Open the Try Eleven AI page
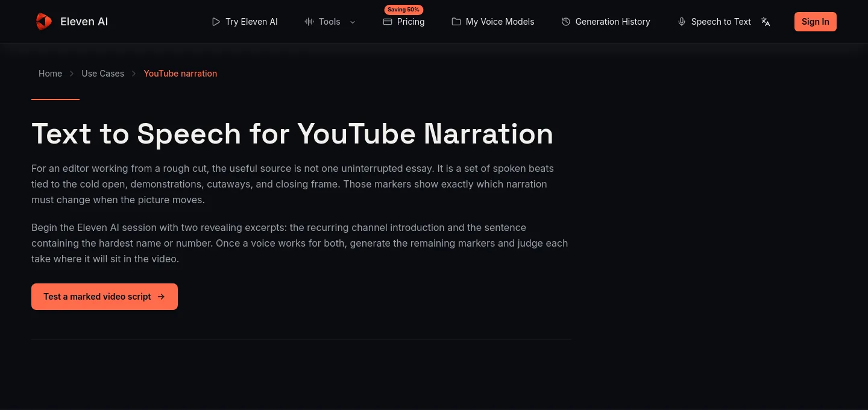Image resolution: width=868 pixels, height=410 pixels. click(245, 22)
